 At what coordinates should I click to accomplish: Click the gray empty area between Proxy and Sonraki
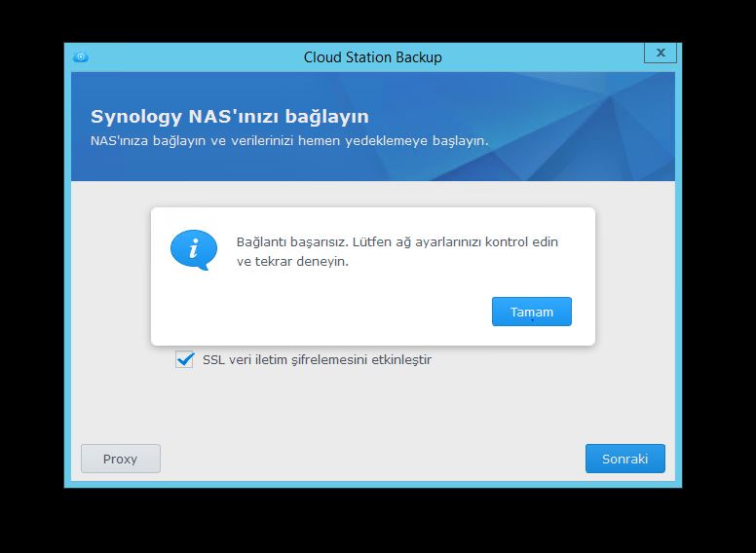370,459
